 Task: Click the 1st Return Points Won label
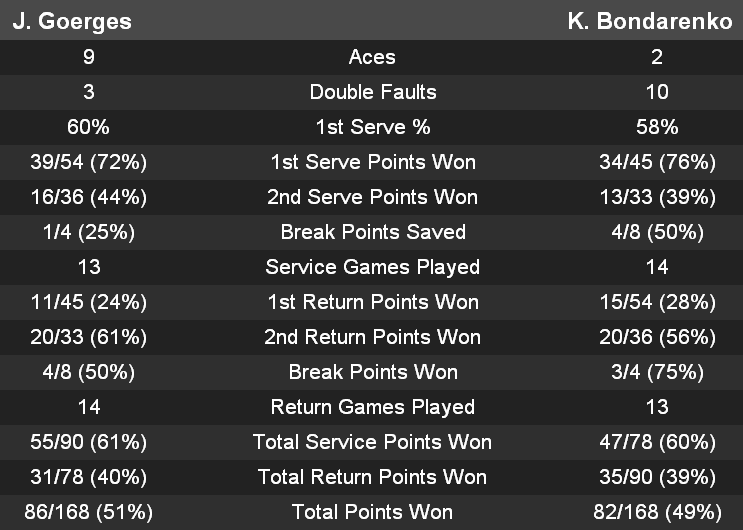(x=372, y=302)
